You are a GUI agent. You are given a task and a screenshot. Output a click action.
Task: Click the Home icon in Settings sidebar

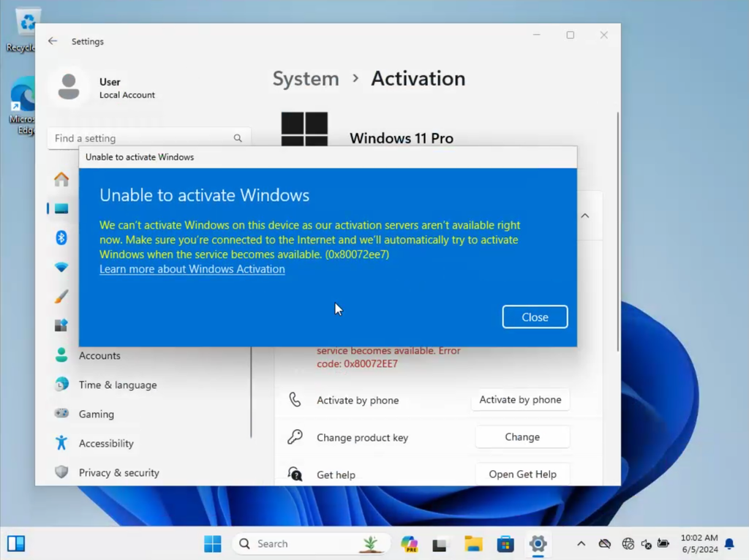pos(61,179)
